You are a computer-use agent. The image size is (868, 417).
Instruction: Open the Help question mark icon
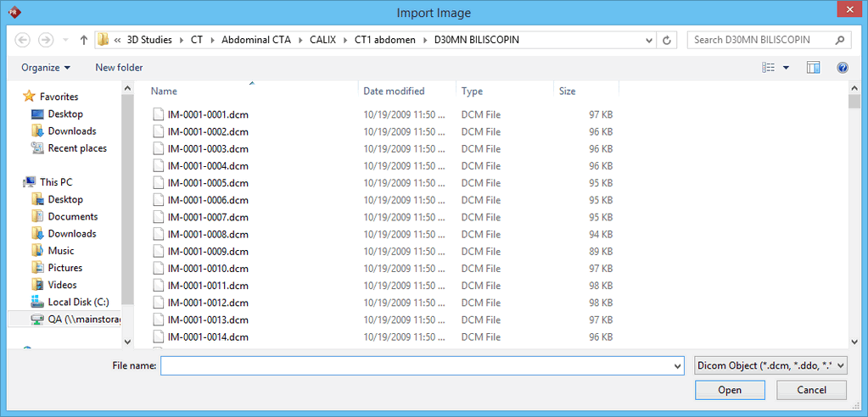[x=842, y=68]
